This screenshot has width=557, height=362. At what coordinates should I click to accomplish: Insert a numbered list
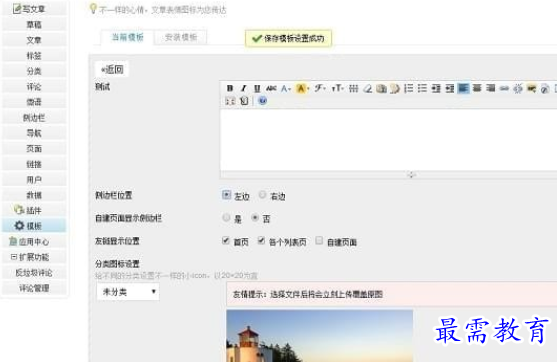click(409, 88)
